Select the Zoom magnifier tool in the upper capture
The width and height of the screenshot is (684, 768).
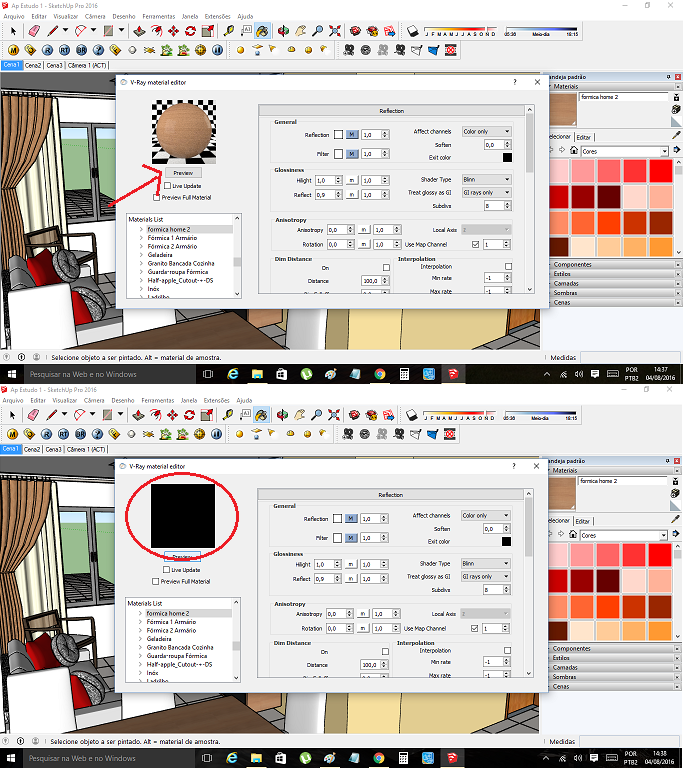pyautogui.click(x=318, y=31)
